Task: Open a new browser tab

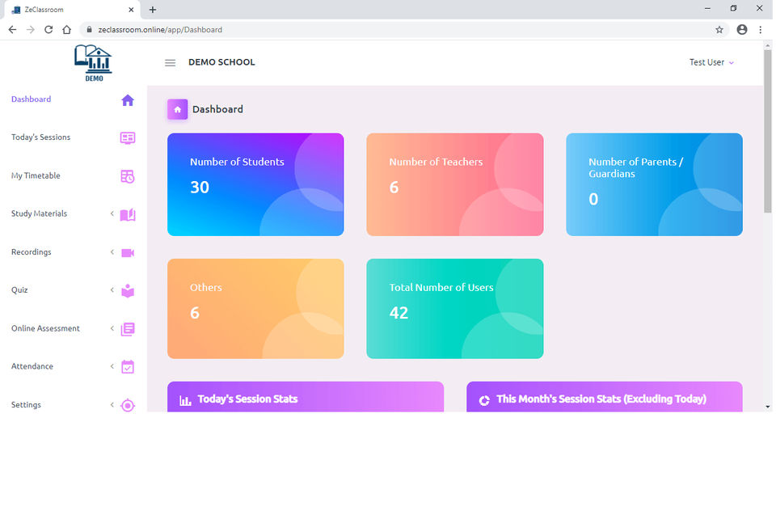Action: pos(153,10)
